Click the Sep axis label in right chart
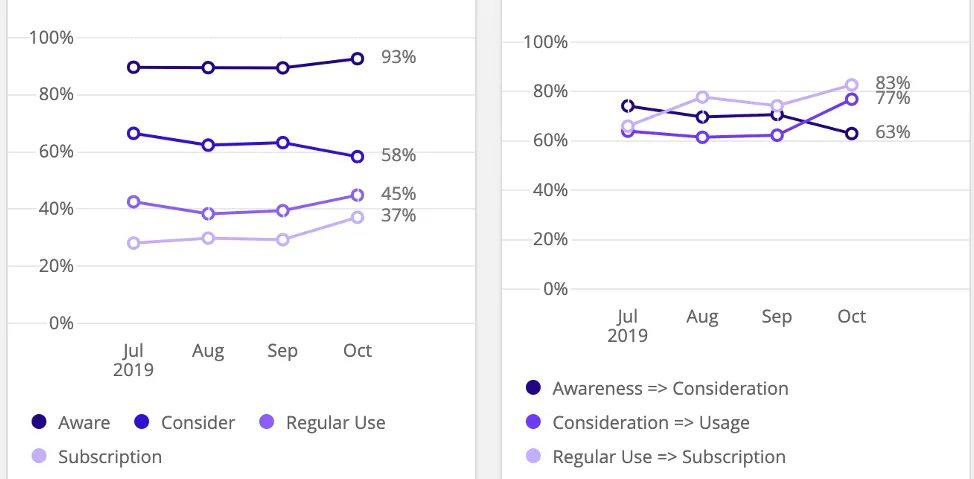Image resolution: width=974 pixels, height=479 pixels. coord(777,316)
